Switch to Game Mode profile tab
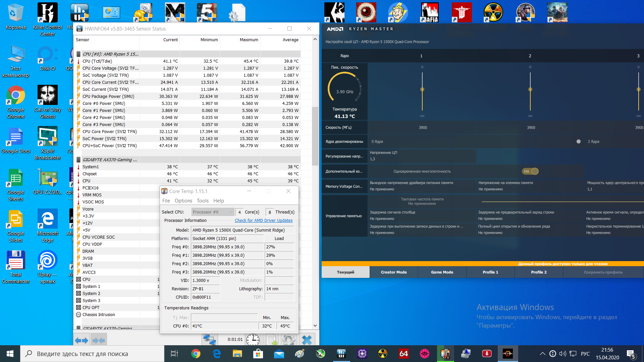This screenshot has height=362, width=644. [442, 272]
